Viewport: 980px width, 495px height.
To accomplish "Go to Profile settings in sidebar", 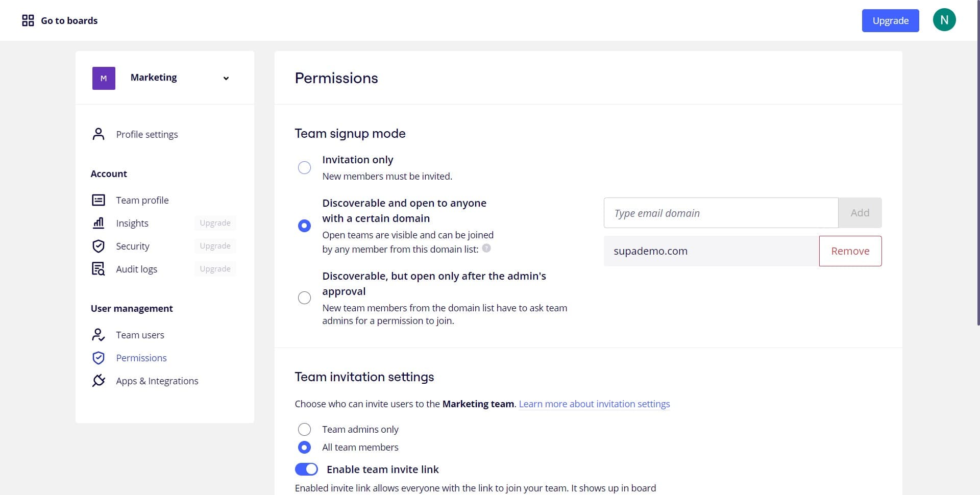I will click(x=147, y=134).
